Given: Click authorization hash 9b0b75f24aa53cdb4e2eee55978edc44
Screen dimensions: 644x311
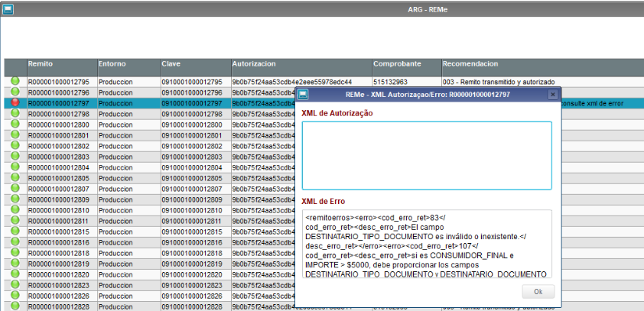Looking at the screenshot, I should 292,82.
